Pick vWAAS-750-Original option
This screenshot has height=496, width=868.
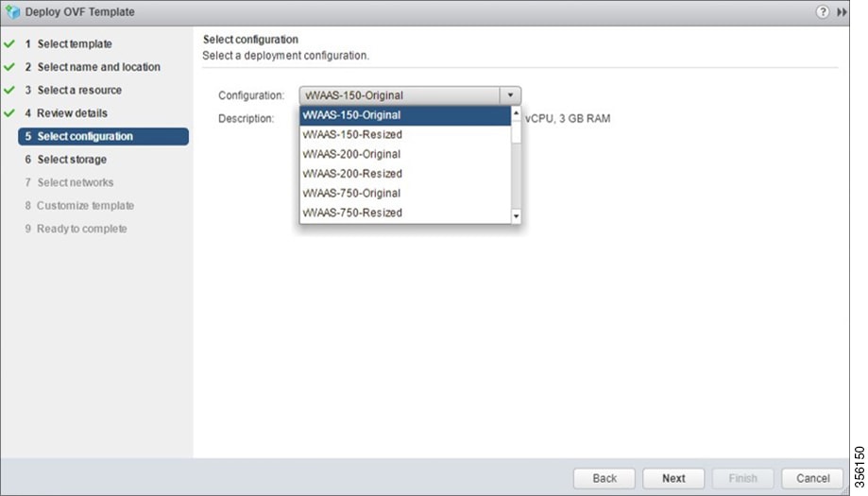(404, 193)
